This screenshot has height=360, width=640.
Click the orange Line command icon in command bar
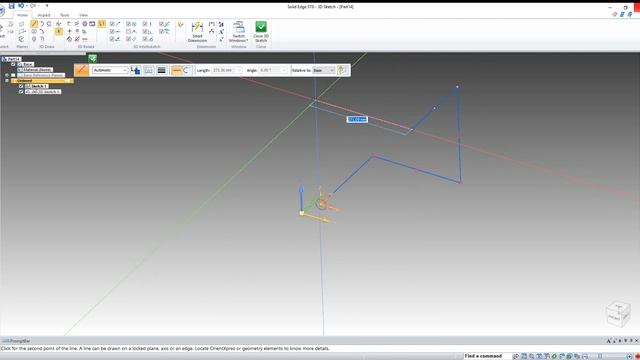(x=81, y=70)
